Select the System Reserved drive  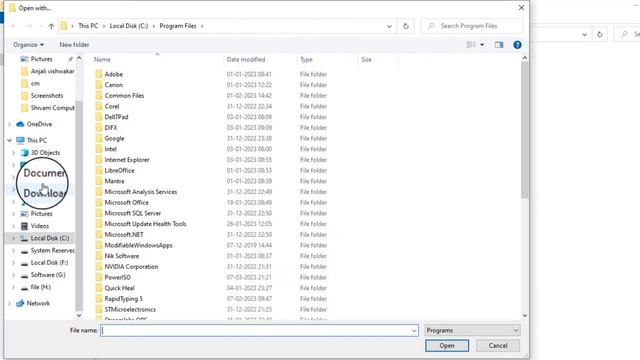click(x=52, y=250)
